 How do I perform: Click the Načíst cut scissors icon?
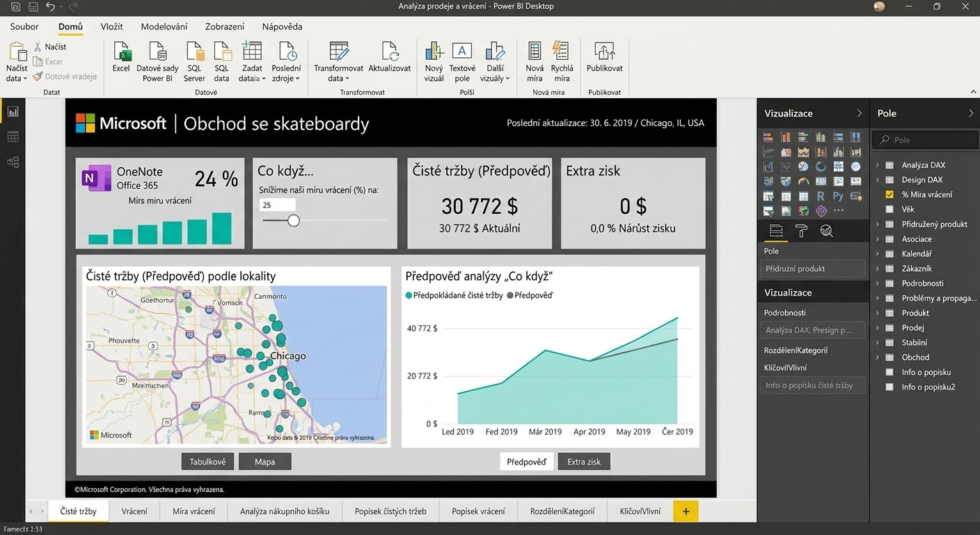(x=38, y=47)
